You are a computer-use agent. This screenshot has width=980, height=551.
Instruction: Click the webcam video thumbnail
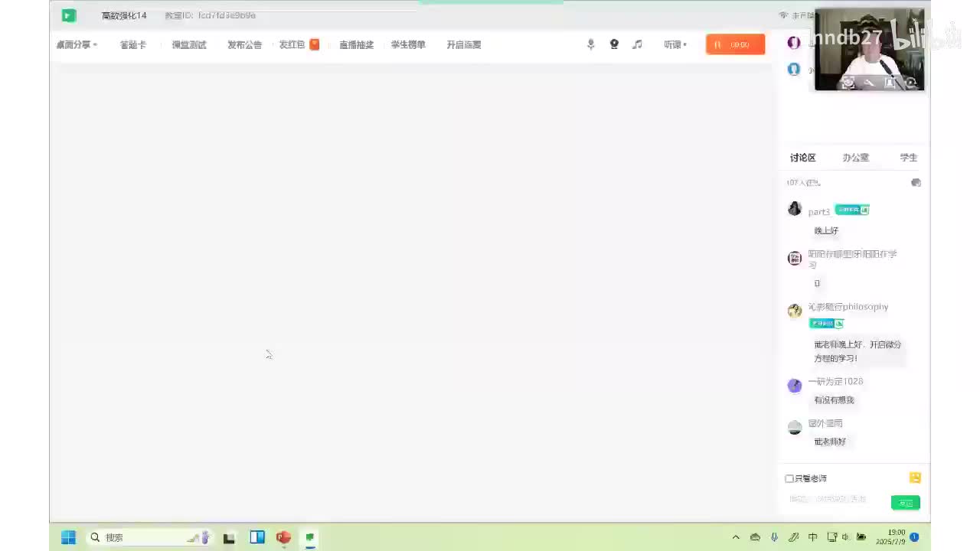click(869, 50)
